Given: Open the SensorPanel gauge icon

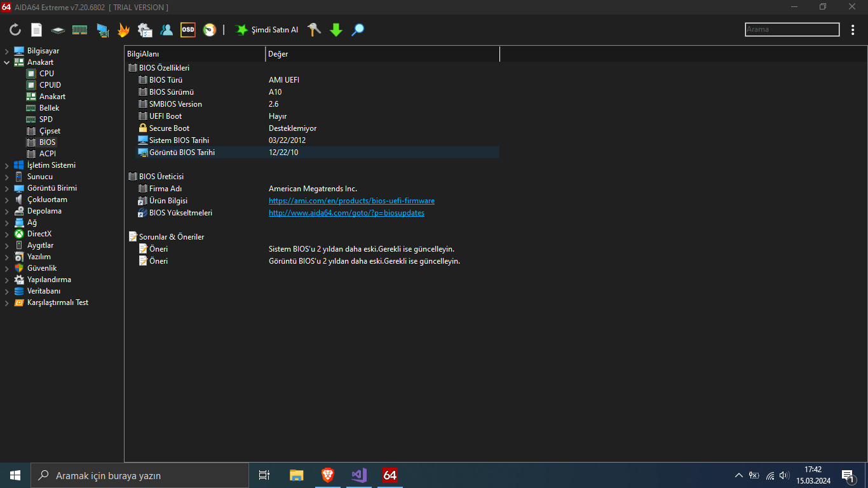Looking at the screenshot, I should [210, 30].
